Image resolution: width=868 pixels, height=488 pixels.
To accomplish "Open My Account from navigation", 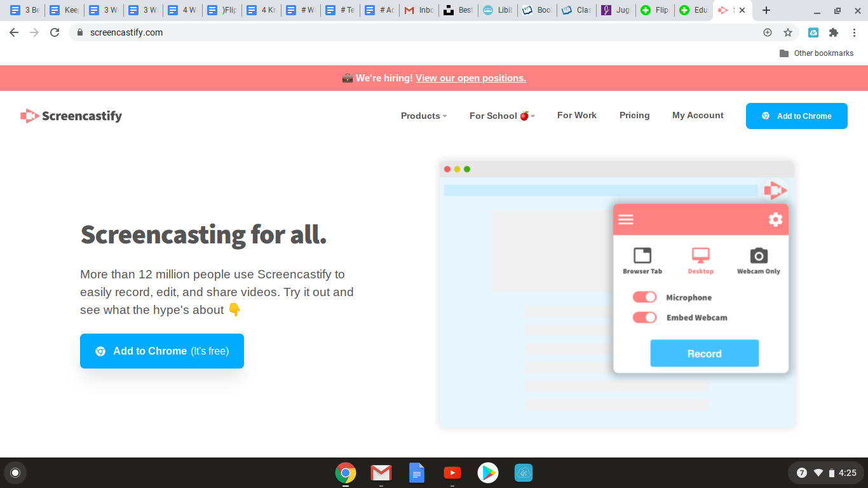I will [698, 115].
